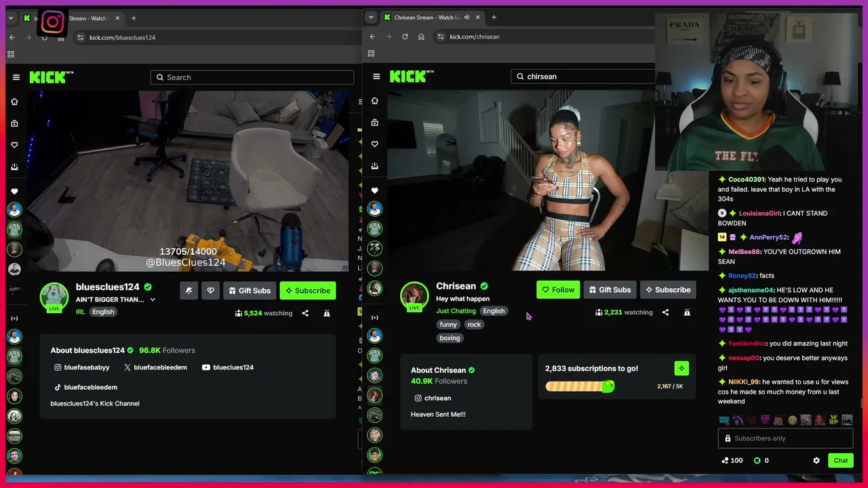
Task: Share the bluesclues124 stream
Action: point(305,313)
